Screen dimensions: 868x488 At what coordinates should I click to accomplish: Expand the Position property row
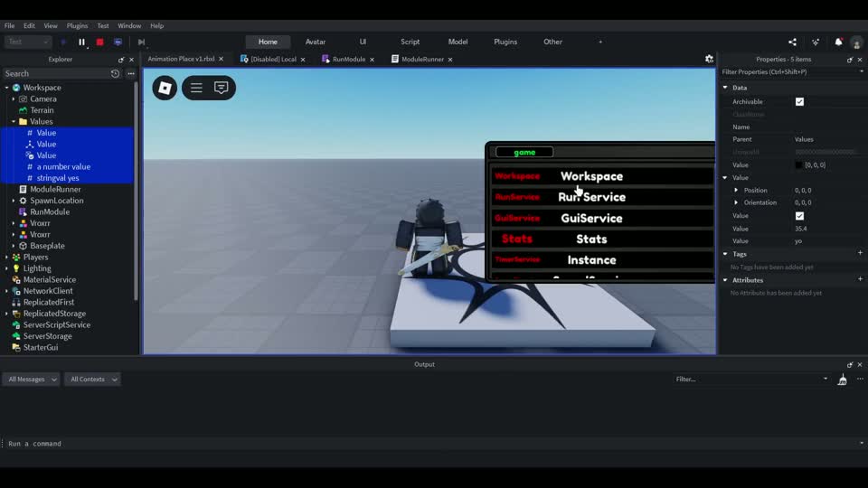point(736,190)
